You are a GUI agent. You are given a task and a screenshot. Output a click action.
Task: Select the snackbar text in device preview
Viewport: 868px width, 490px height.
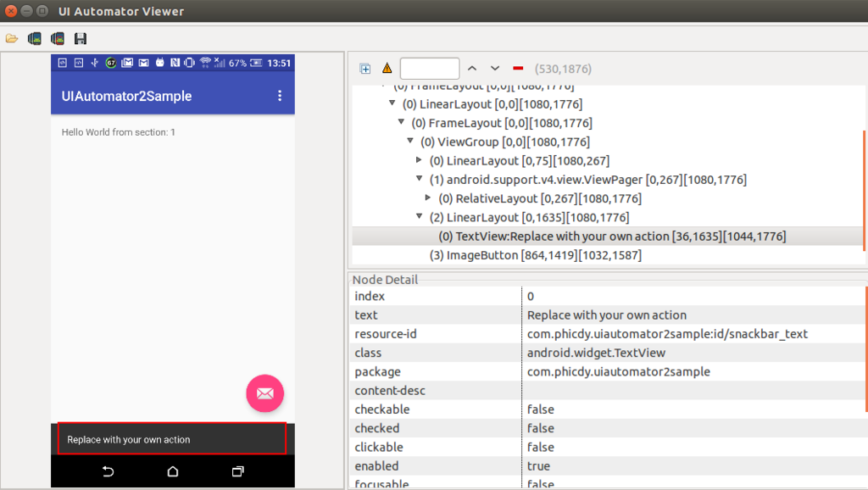click(x=129, y=440)
